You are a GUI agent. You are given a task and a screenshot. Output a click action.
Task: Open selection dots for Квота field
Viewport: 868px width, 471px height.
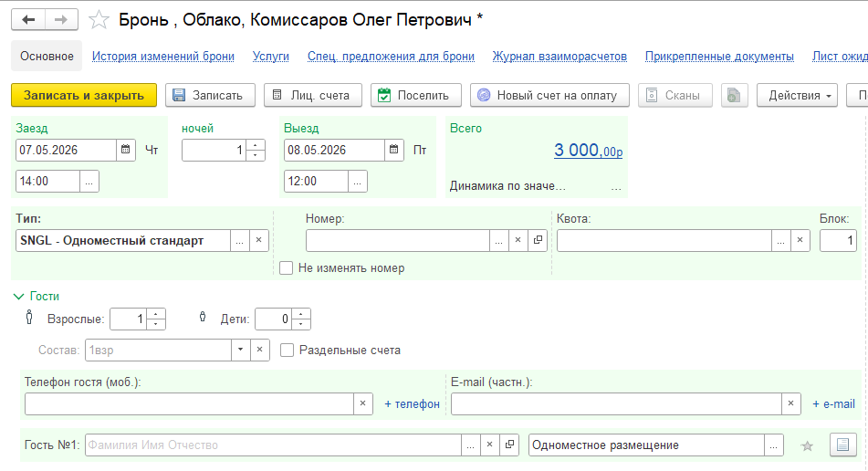tap(780, 241)
